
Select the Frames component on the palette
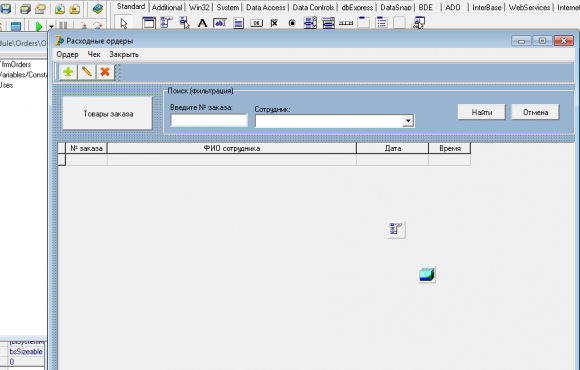point(149,23)
